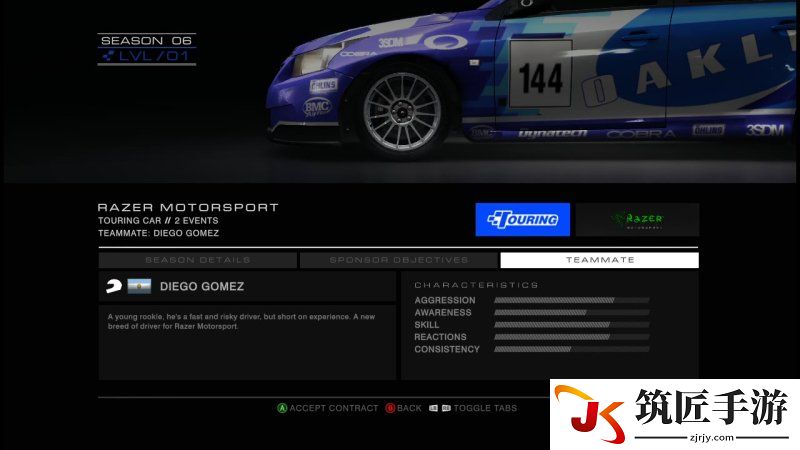
Task: Click the Aggression label
Action: (x=445, y=300)
